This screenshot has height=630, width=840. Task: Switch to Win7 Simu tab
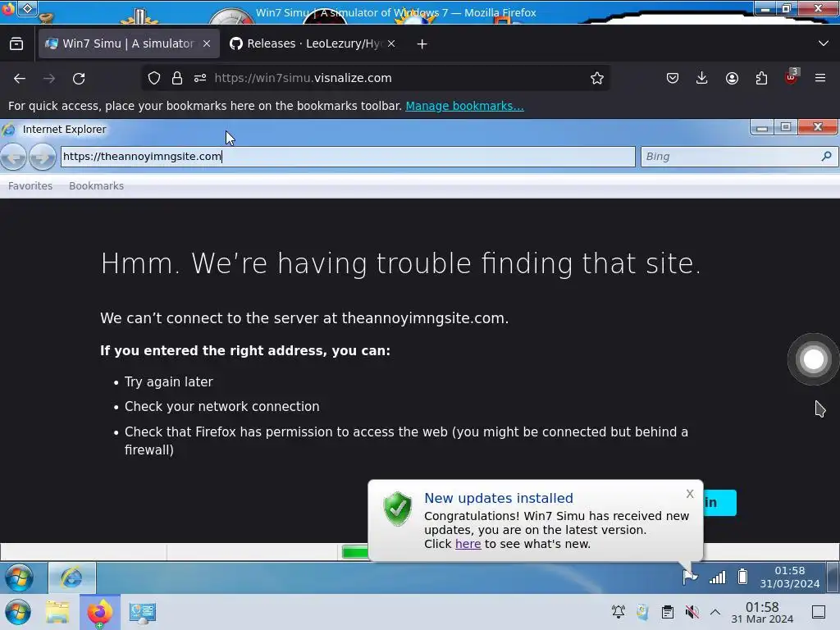[x=129, y=43]
